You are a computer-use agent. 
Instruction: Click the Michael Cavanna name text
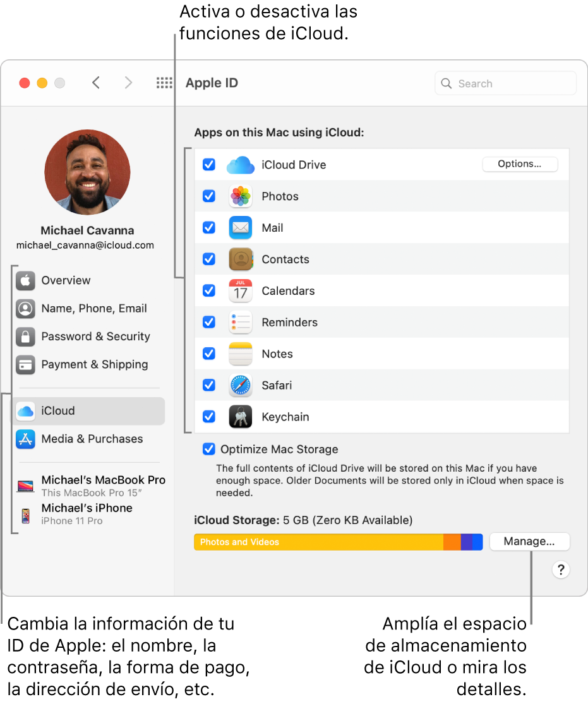[87, 230]
